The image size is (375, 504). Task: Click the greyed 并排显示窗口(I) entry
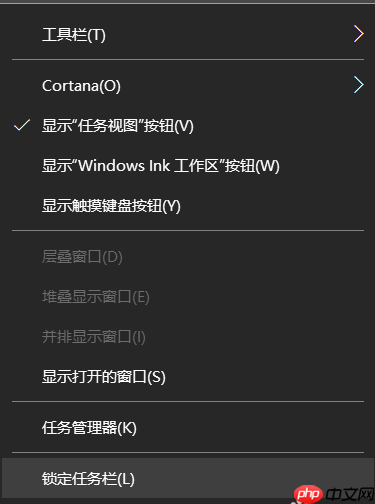[x=94, y=337]
